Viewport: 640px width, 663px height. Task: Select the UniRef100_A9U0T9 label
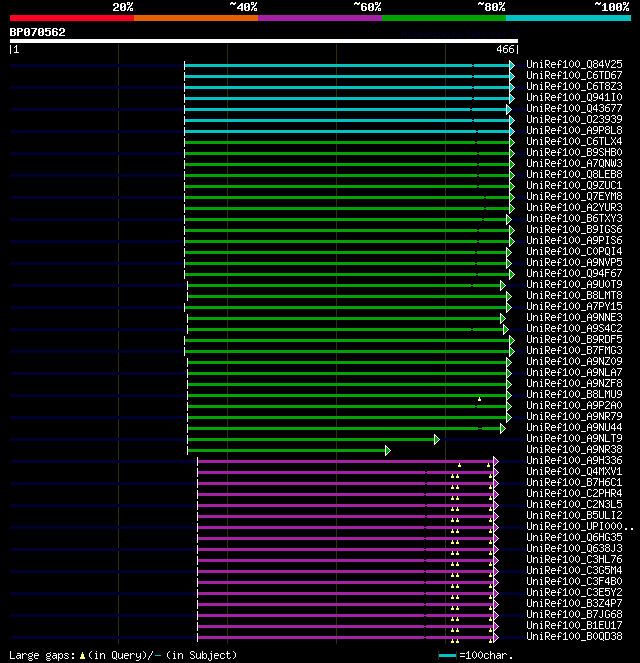click(x=574, y=284)
